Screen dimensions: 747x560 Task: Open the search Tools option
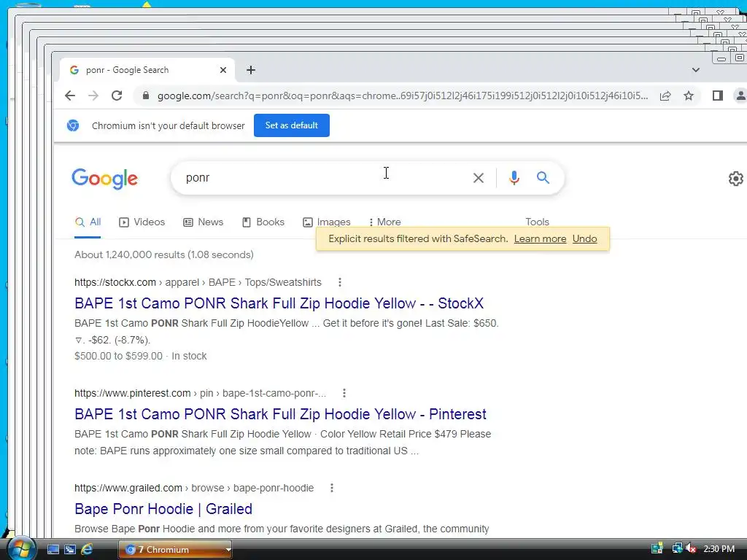point(538,222)
